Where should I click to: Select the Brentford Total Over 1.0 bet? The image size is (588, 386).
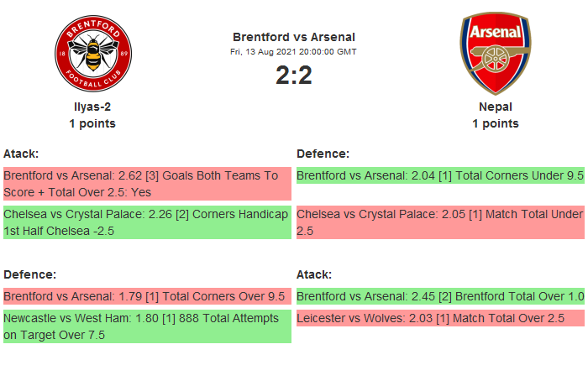pyautogui.click(x=440, y=296)
